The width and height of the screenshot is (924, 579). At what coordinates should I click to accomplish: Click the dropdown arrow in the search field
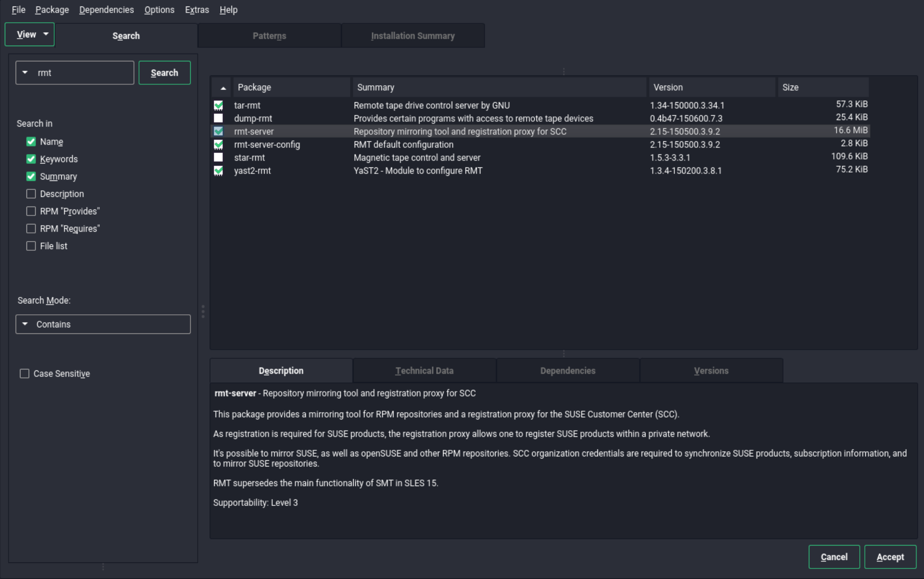click(x=25, y=73)
